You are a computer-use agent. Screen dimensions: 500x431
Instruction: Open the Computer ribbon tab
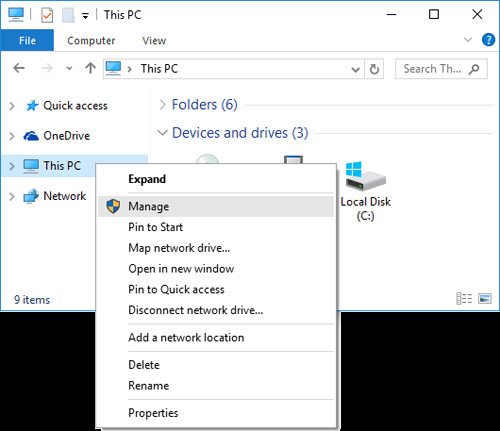pyautogui.click(x=91, y=40)
